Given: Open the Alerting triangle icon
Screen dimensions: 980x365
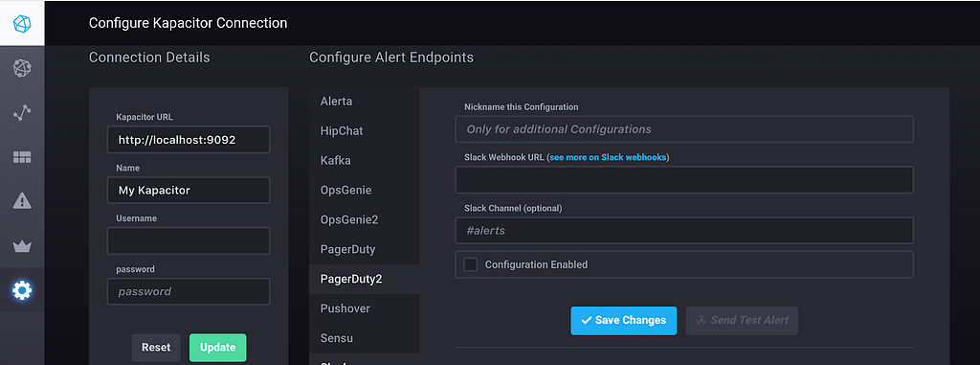Looking at the screenshot, I should coord(22,201).
